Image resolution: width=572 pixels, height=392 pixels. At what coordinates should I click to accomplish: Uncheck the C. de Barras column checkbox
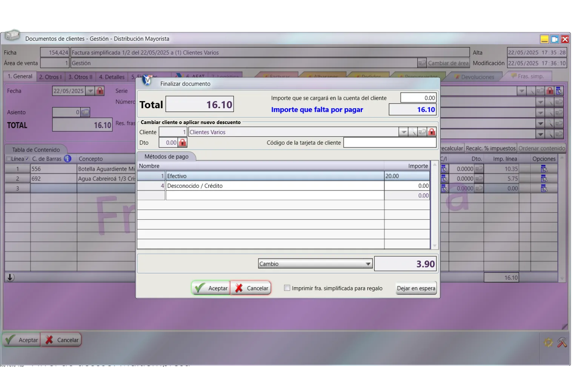point(27,159)
